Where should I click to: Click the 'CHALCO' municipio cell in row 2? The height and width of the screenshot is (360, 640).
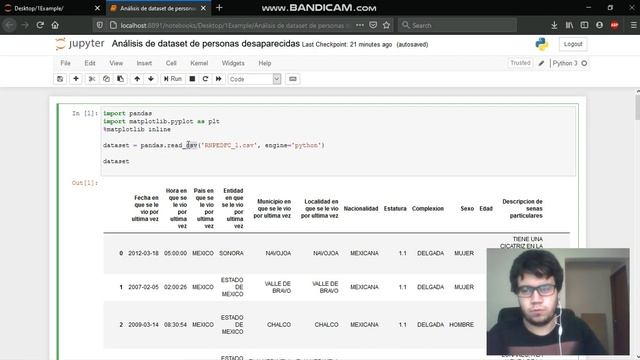point(279,325)
